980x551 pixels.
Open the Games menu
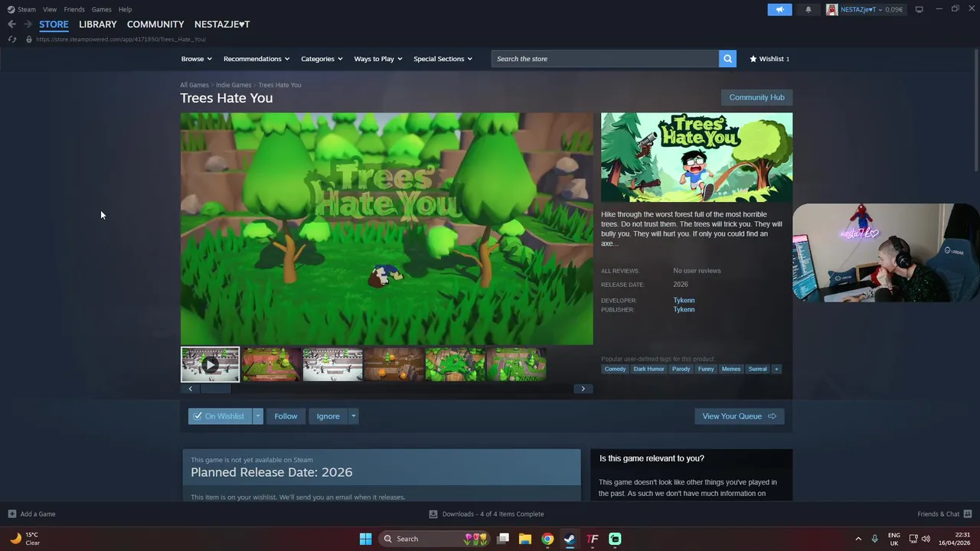(101, 9)
